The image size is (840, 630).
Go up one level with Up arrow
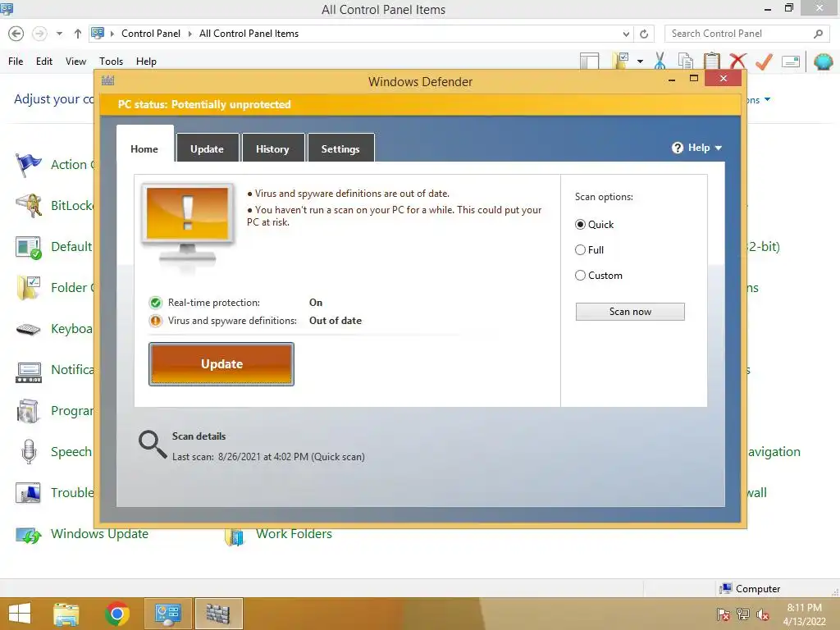[x=78, y=34]
